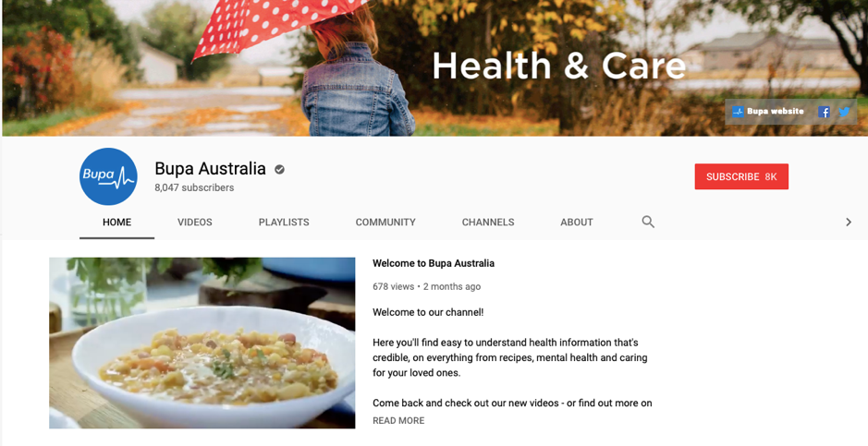Go to the Community tab
Image resolution: width=868 pixels, height=446 pixels.
tap(385, 223)
